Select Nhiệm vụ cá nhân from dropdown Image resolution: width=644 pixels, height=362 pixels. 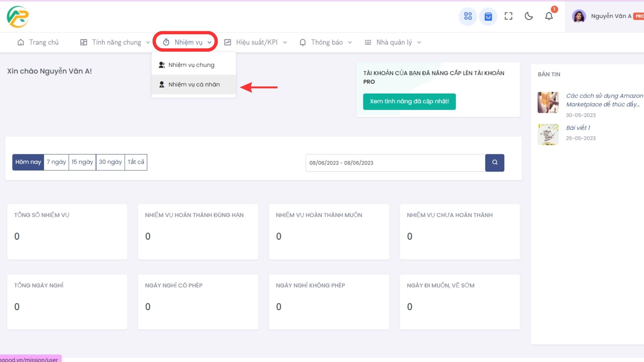[194, 84]
